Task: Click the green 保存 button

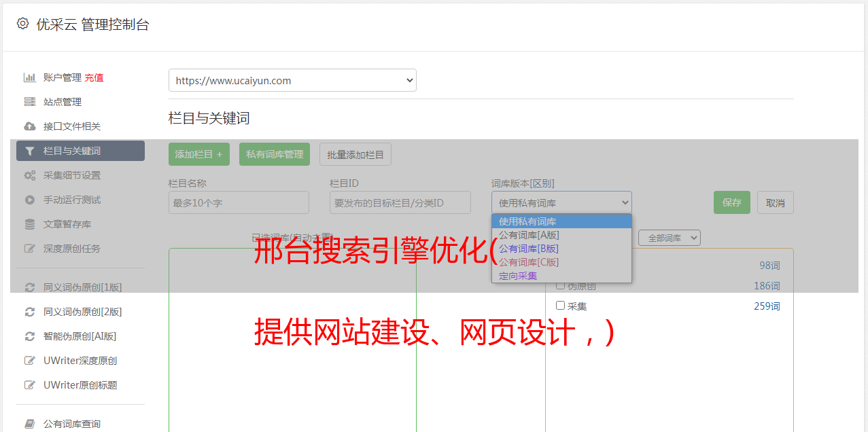Action: click(x=732, y=202)
